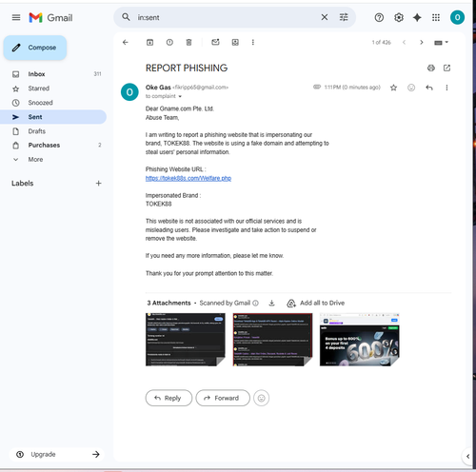Go to the newer conversation
The width and height of the screenshot is (476, 472).
click(x=404, y=42)
